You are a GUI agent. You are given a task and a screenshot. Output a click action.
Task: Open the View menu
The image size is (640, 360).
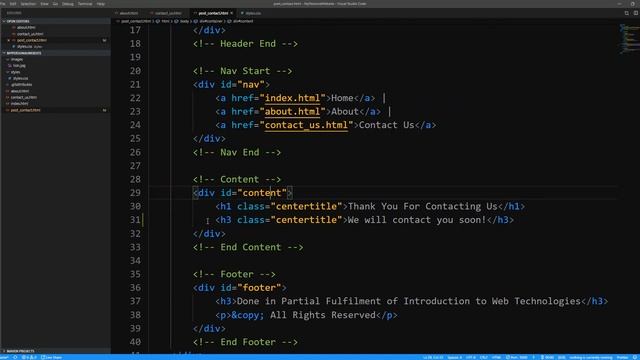(x=44, y=4)
